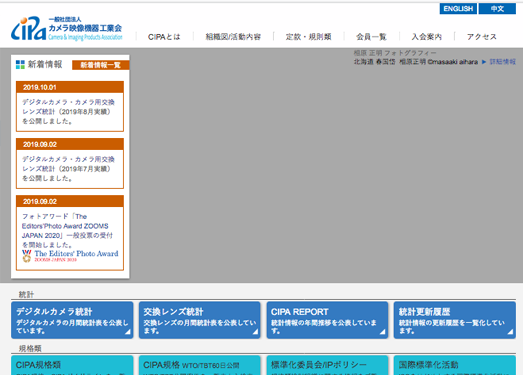The image size is (523, 375).
Task: Open the 定款・規則類 menu item
Action: (x=309, y=37)
